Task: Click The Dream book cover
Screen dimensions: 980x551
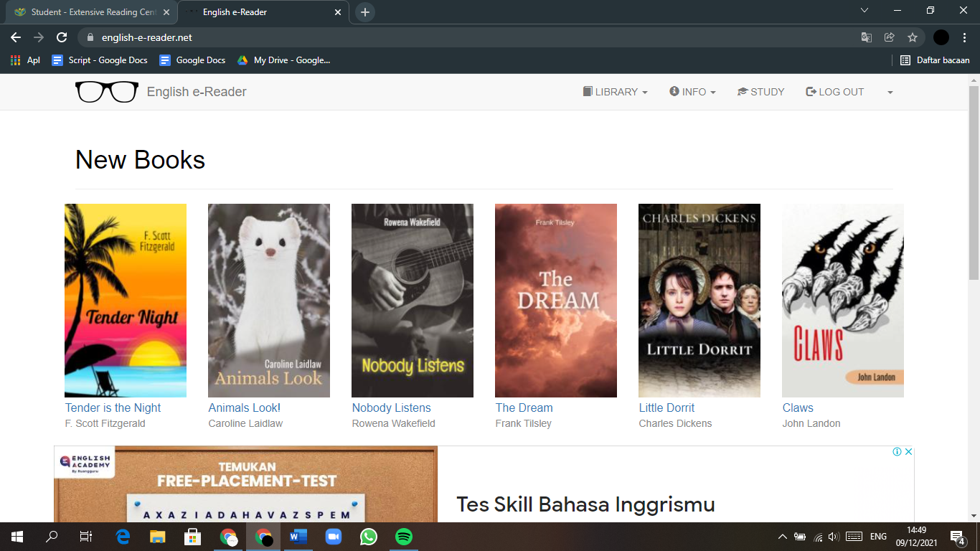Action: (x=556, y=301)
